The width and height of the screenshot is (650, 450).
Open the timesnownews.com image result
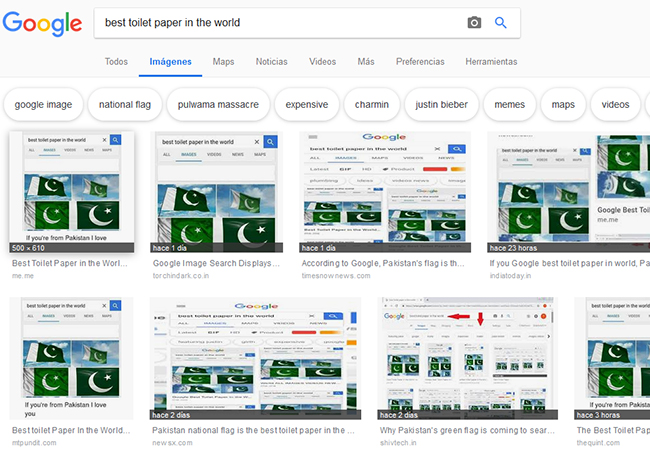tap(385, 192)
